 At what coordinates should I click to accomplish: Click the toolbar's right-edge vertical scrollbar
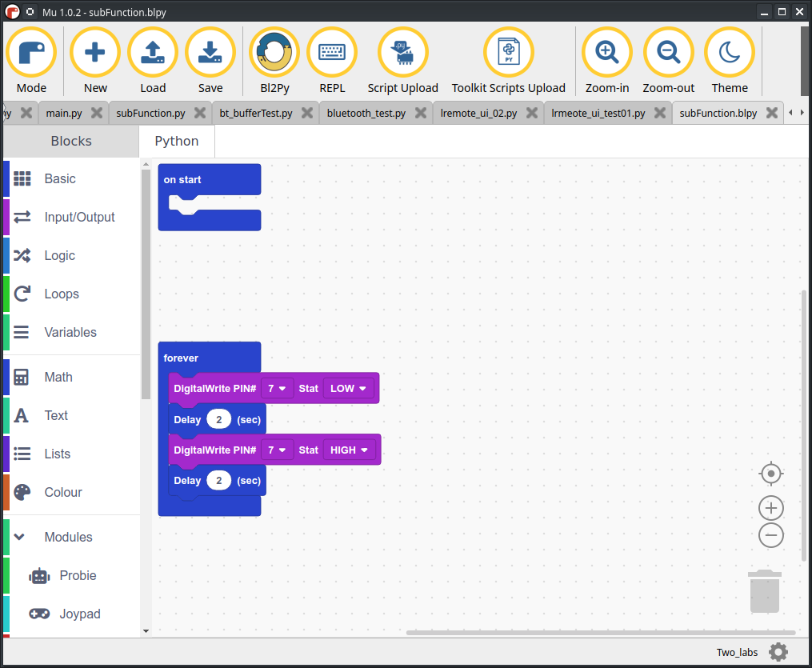[x=805, y=61]
